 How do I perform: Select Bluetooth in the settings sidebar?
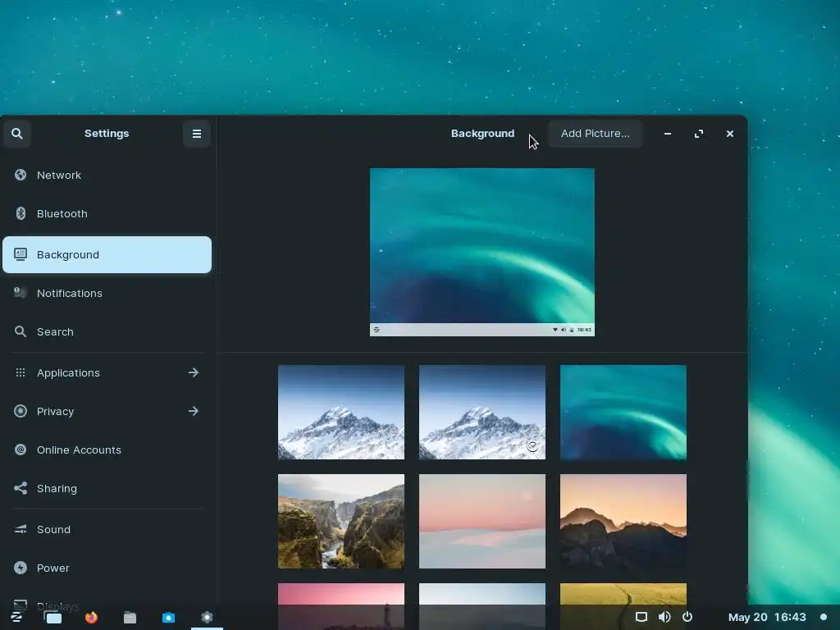point(107,214)
